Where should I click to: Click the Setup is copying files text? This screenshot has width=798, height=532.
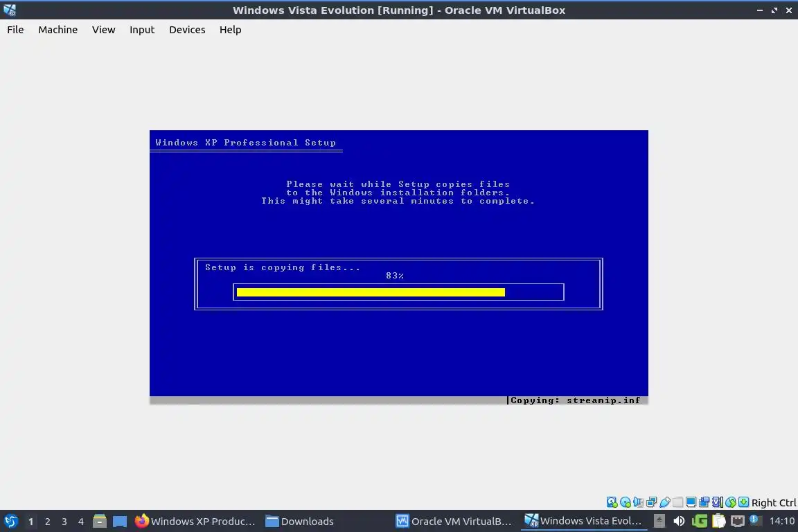coord(283,267)
